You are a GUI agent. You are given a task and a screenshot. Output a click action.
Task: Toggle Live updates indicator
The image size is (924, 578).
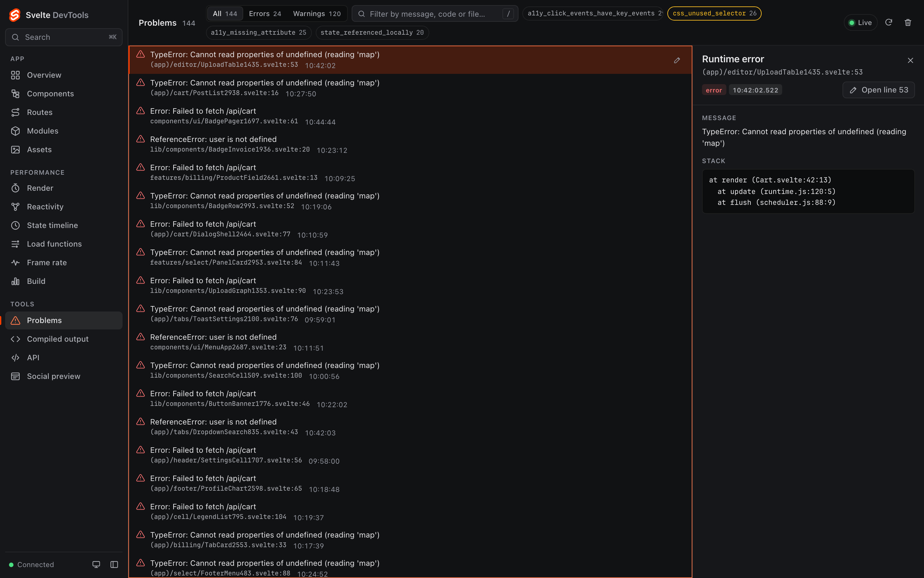[860, 22]
